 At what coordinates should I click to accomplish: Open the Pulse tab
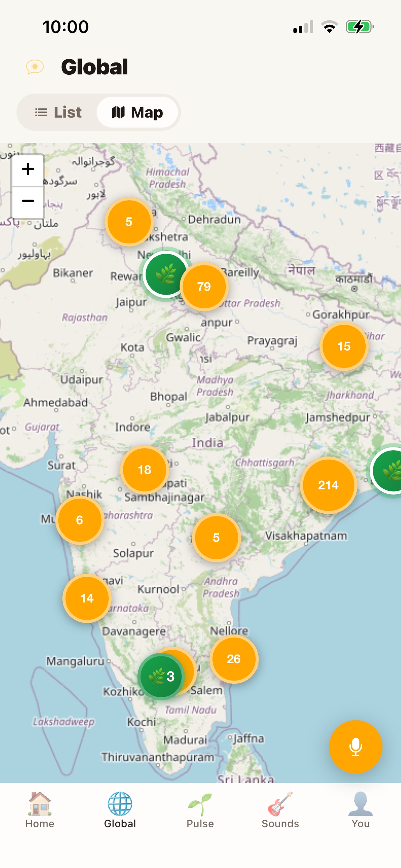point(200,810)
